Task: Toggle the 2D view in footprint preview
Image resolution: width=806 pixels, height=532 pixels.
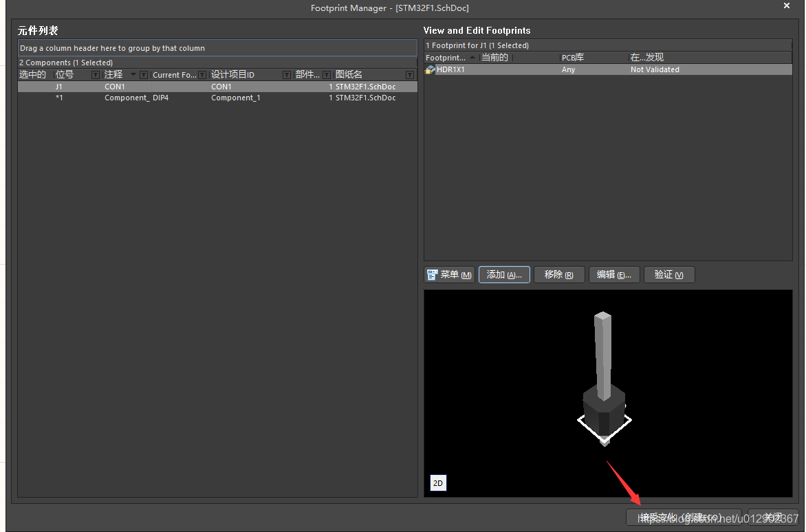Action: (438, 483)
